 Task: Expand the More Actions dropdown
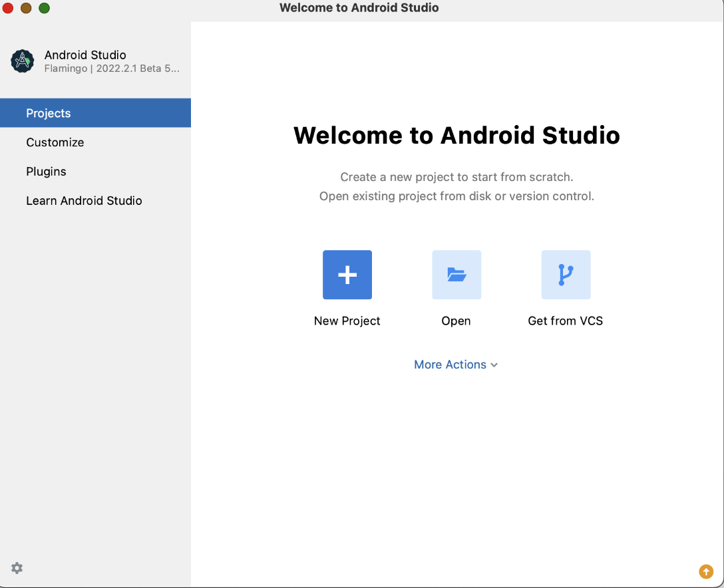[456, 365]
